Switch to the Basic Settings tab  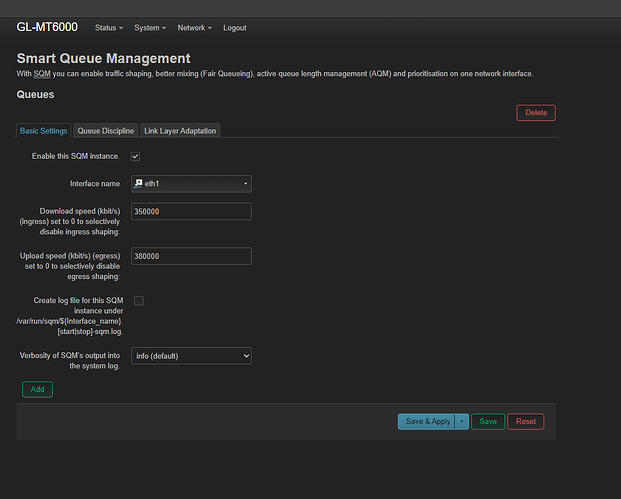(43, 131)
